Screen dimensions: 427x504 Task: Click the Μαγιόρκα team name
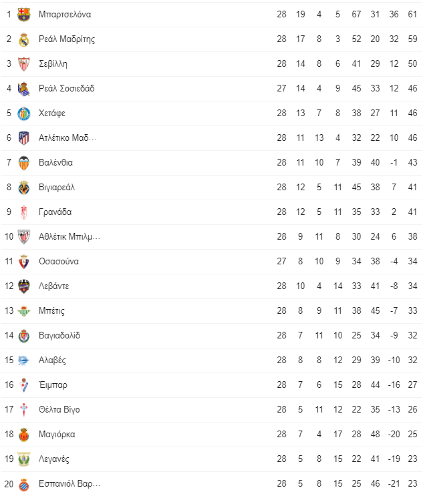(57, 435)
